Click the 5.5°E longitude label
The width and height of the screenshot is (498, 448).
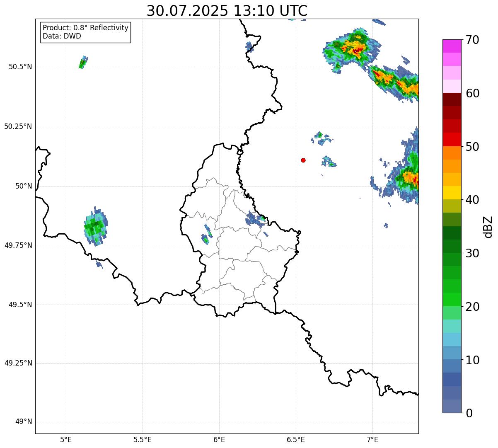pos(143,440)
